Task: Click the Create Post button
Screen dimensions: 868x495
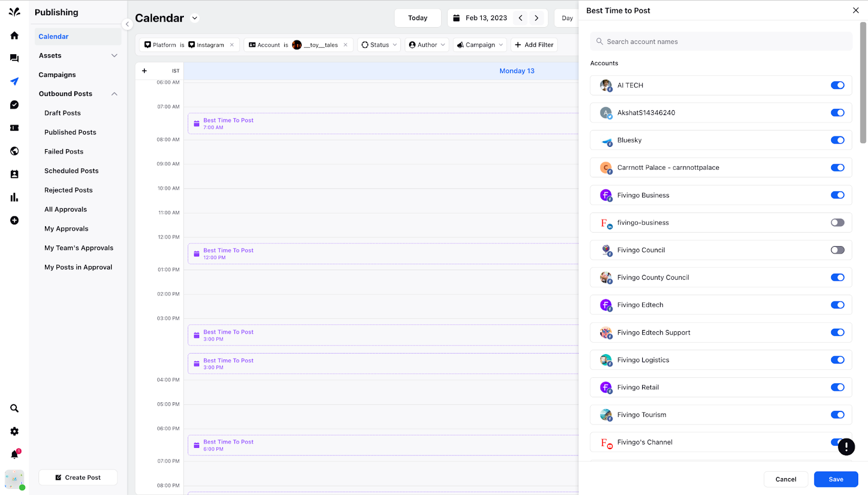Action: tap(78, 478)
